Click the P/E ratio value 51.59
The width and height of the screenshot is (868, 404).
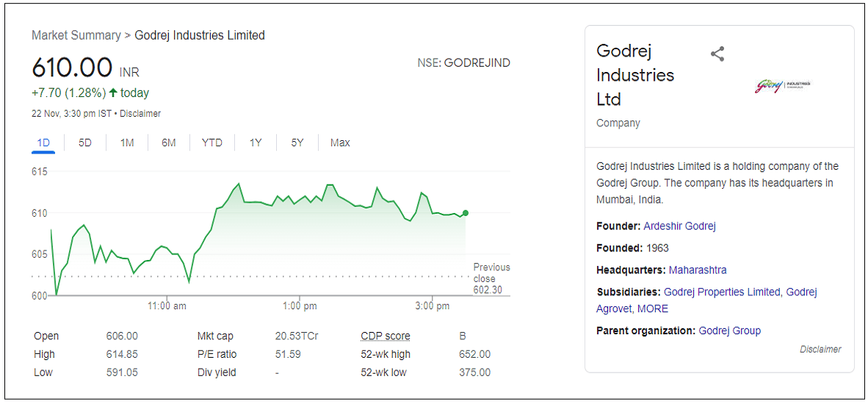288,354
